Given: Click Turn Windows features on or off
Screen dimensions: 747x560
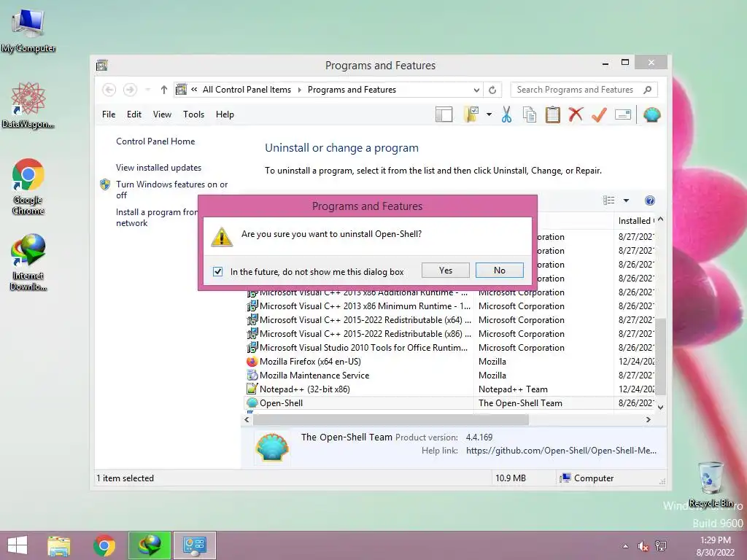Looking at the screenshot, I should point(172,190).
